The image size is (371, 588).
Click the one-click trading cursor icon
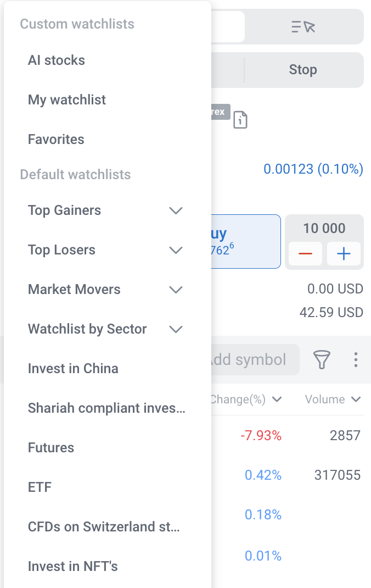303,26
